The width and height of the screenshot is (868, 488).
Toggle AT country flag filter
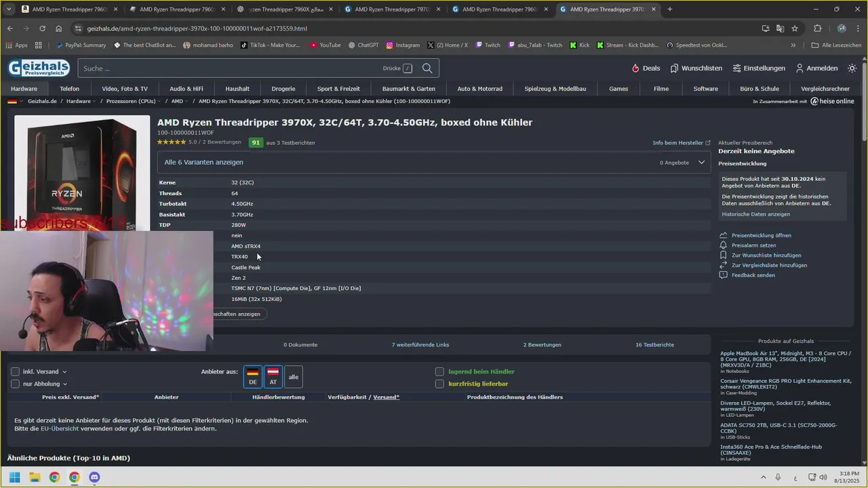[x=273, y=377]
